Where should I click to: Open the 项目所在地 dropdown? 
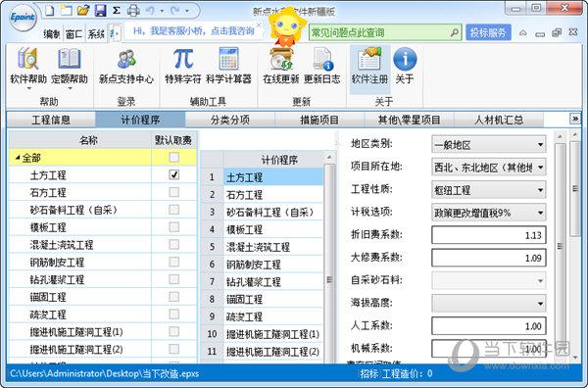coord(489,168)
